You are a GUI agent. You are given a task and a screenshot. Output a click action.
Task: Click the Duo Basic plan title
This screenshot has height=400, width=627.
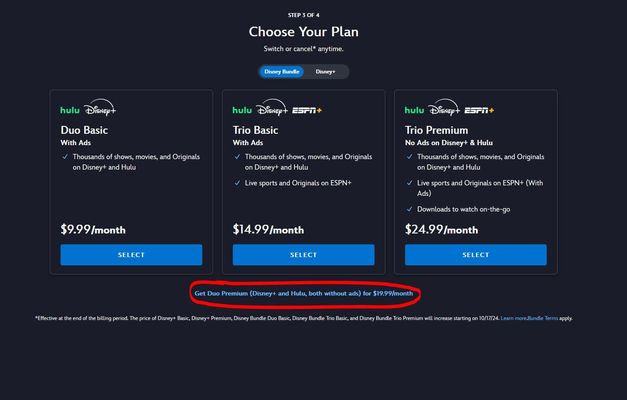pos(84,130)
